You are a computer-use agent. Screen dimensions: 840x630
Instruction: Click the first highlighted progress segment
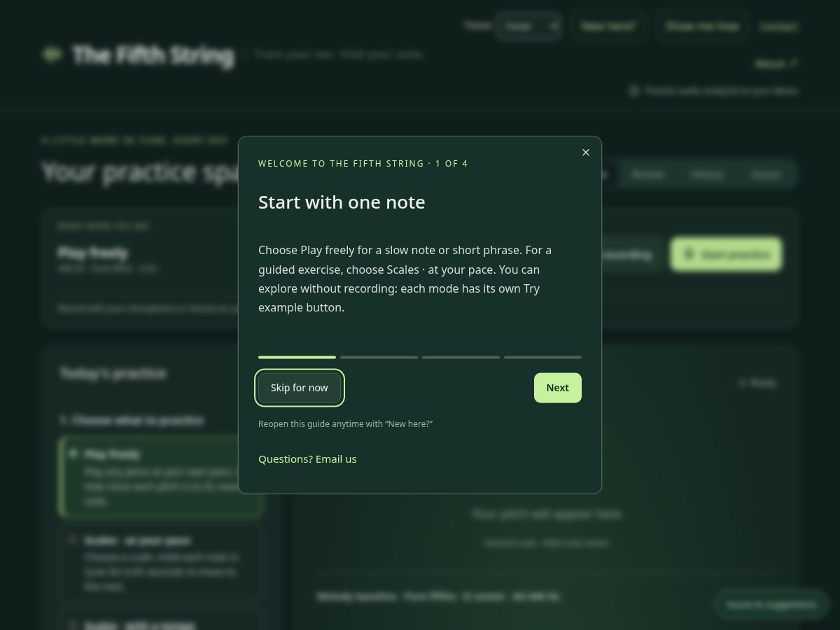coord(297,357)
